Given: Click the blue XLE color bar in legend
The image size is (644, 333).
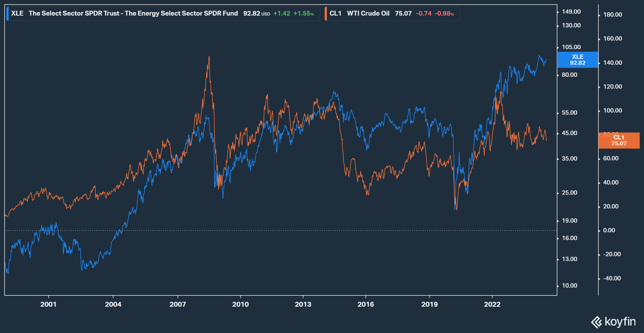Looking at the screenshot, I should pyautogui.click(x=8, y=14).
